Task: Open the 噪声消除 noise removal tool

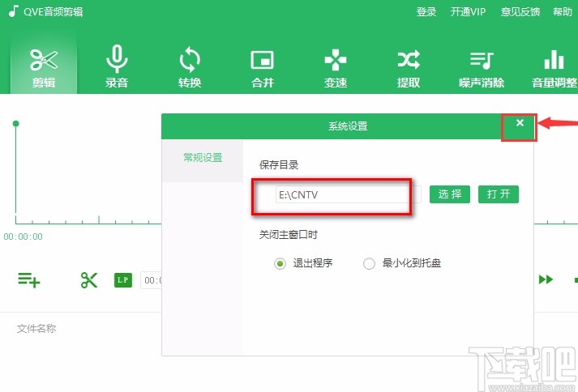Action: coord(482,69)
